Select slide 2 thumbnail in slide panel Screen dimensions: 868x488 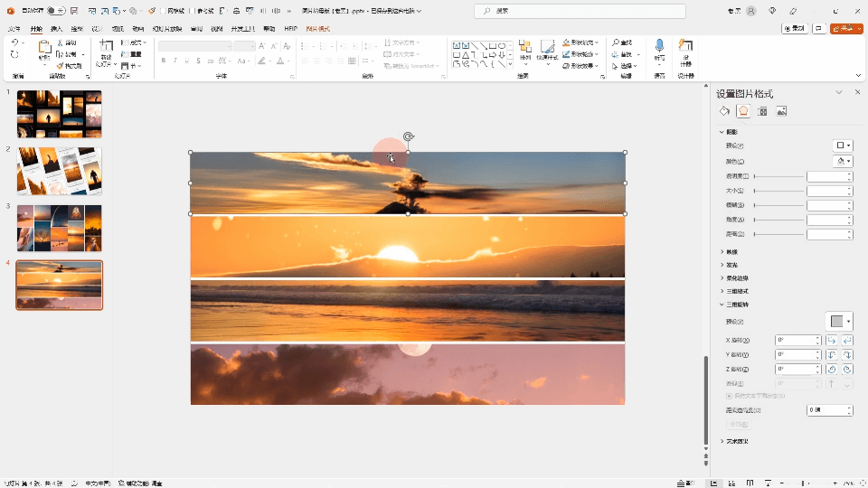60,171
